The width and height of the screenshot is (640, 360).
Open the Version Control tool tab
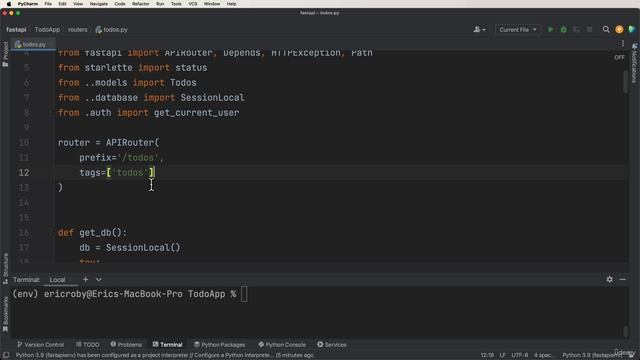tap(40, 344)
